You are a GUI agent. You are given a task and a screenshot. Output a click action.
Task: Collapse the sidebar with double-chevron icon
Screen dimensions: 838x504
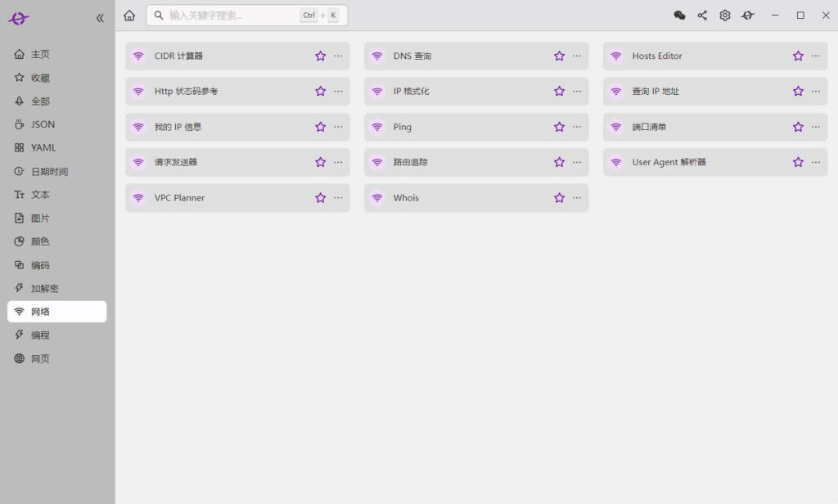click(100, 18)
